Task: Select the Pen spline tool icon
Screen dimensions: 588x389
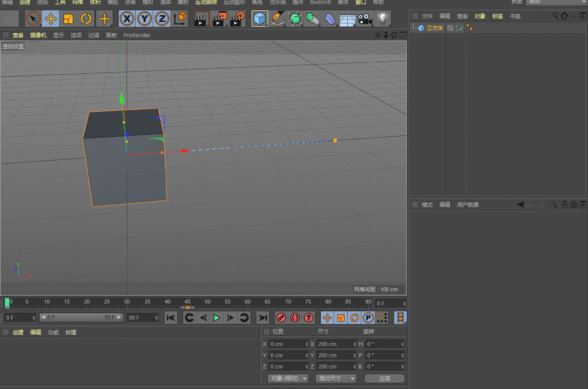Action: pos(277,19)
